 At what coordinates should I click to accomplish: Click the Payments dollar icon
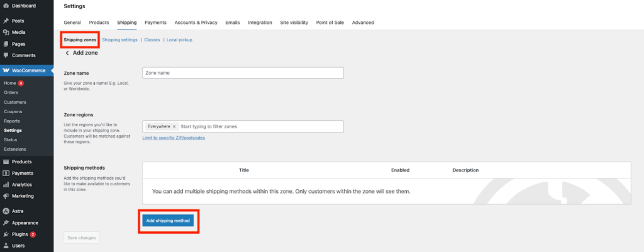[x=6, y=173]
